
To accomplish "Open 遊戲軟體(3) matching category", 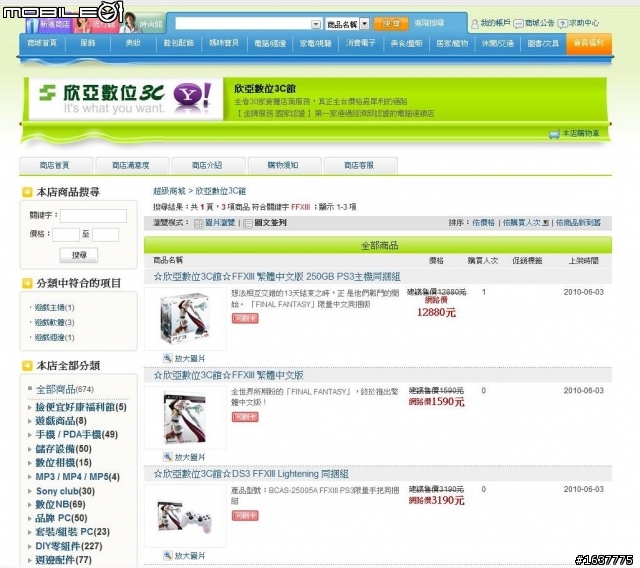I will [54, 322].
